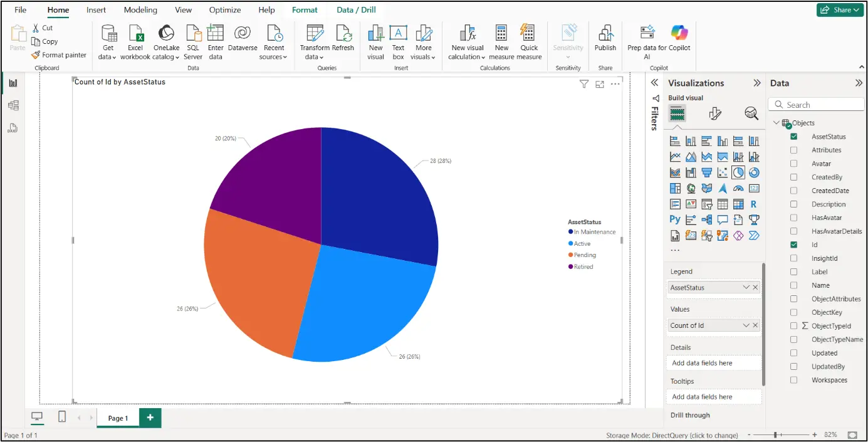Select the Funnel chart visual

(706, 172)
